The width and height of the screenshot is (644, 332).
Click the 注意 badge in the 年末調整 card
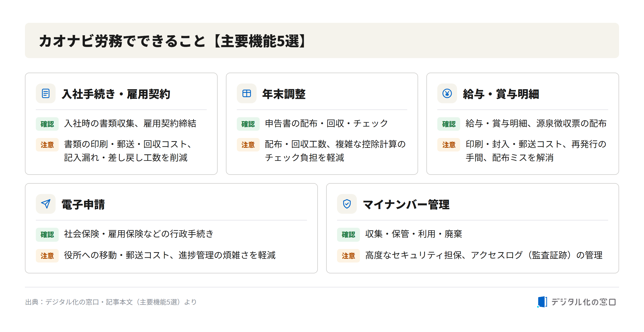click(x=248, y=145)
